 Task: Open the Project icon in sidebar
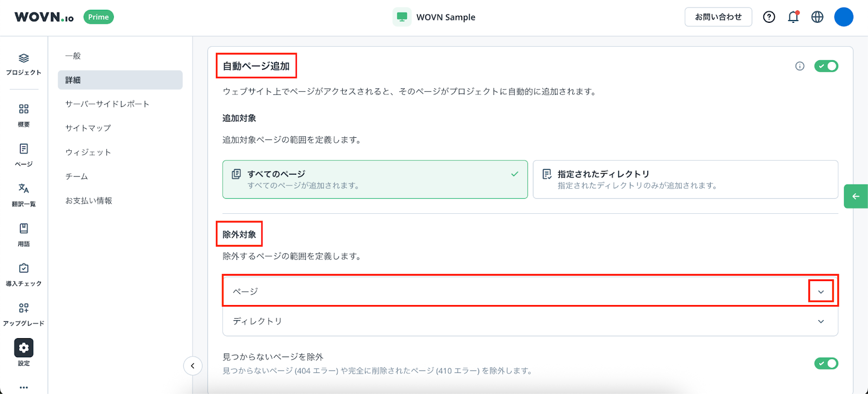click(x=24, y=59)
